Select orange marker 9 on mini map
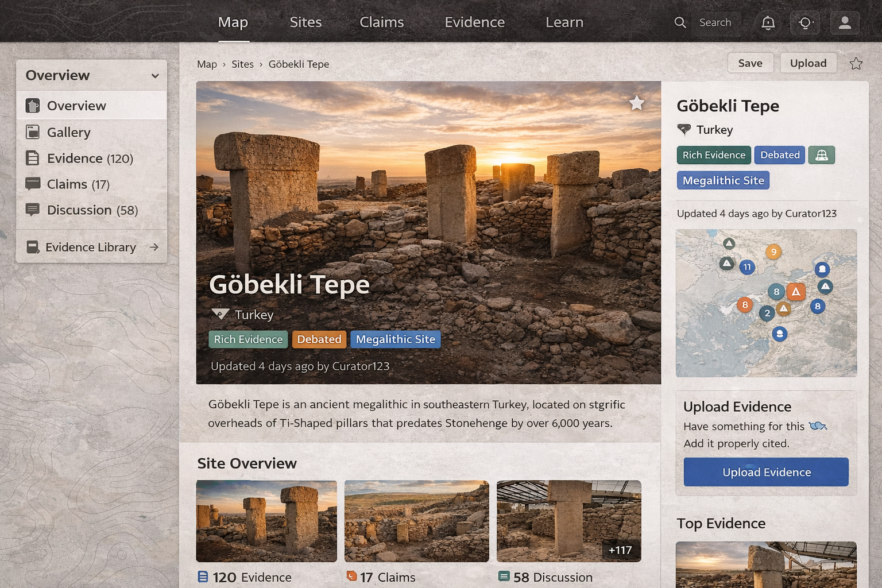The width and height of the screenshot is (882, 588). (x=773, y=252)
